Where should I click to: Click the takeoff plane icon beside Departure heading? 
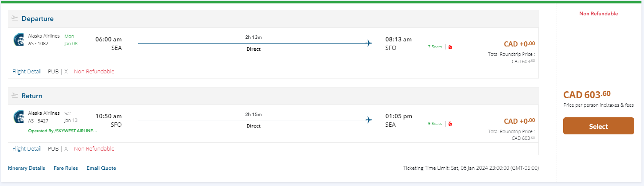[15, 18]
